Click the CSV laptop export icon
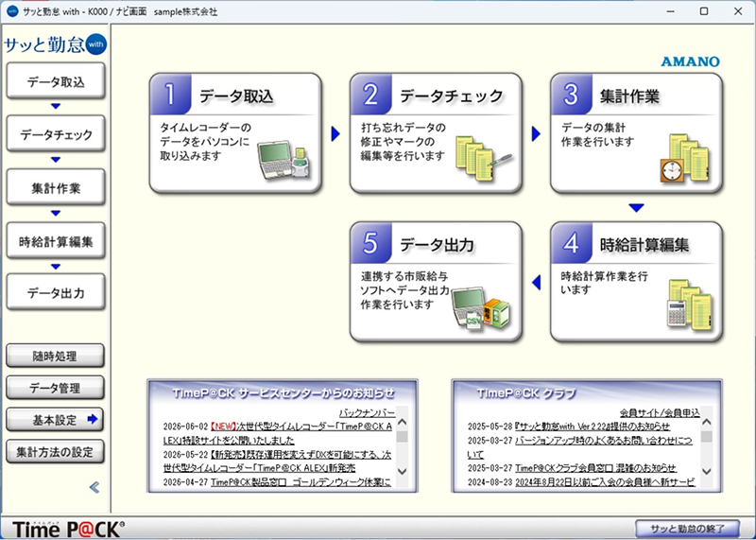Viewport: 756px width, 540px height. (x=481, y=309)
